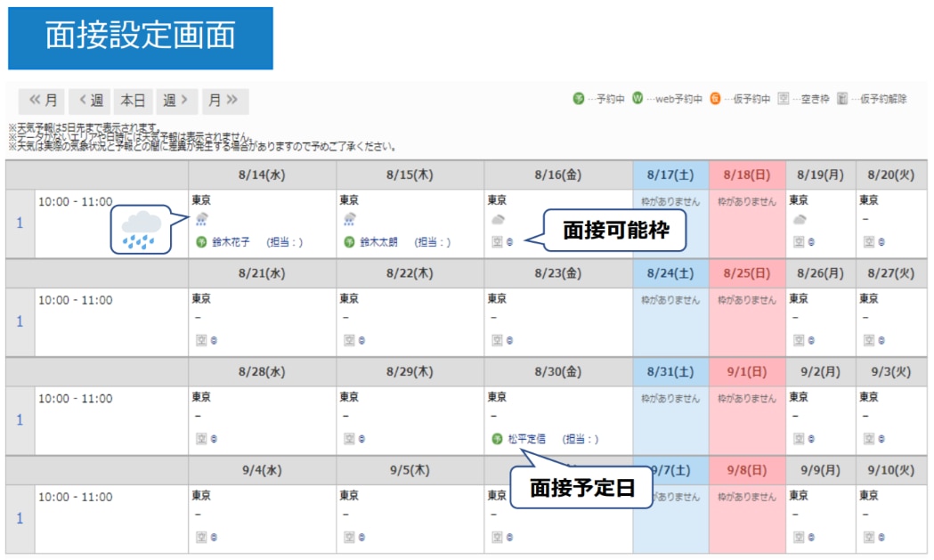Click the large rain cloud callout
This screenshot has height=560, width=934.
point(142,229)
